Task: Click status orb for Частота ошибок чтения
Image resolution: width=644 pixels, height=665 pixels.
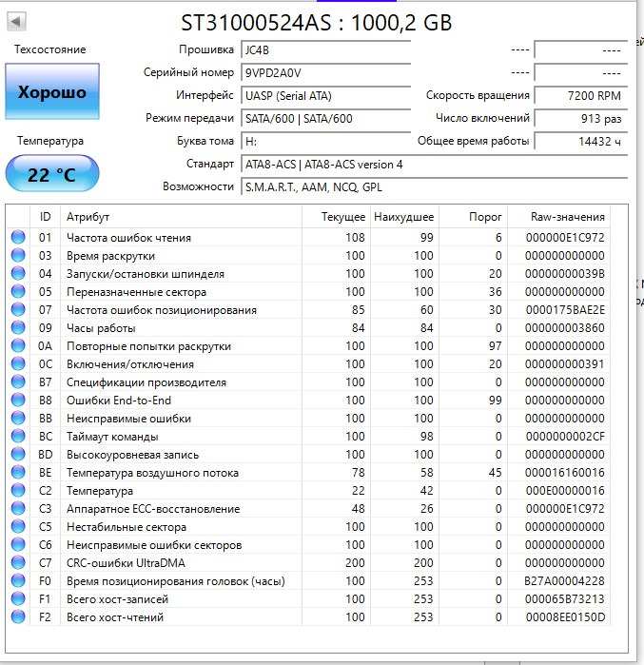Action: pyautogui.click(x=18, y=238)
